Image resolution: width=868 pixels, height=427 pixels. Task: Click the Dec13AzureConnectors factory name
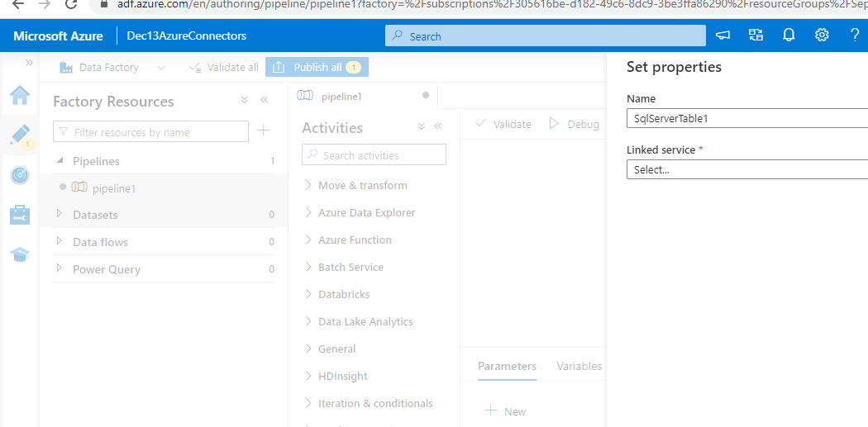pyautogui.click(x=187, y=36)
